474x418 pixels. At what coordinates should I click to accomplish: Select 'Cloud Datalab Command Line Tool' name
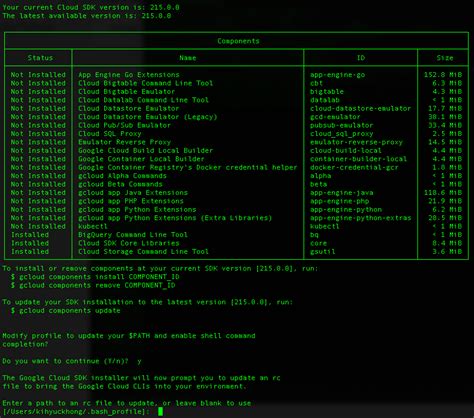click(x=143, y=100)
